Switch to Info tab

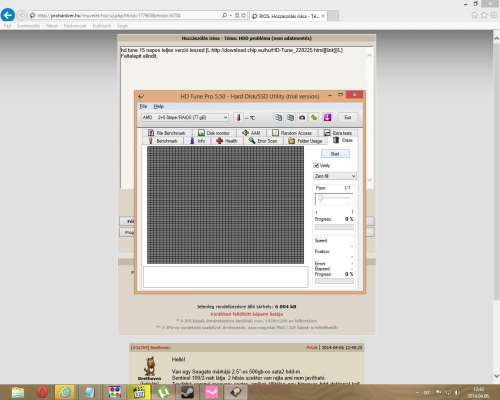pyautogui.click(x=197, y=141)
